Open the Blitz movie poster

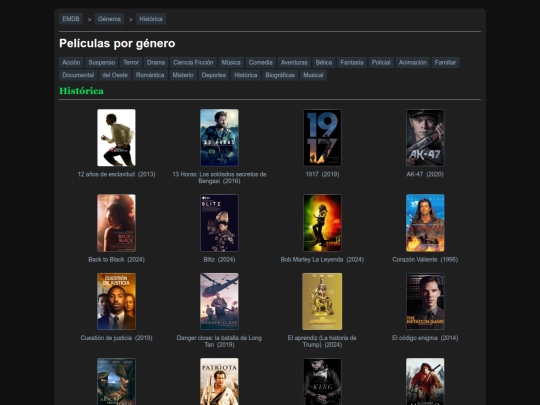point(219,223)
